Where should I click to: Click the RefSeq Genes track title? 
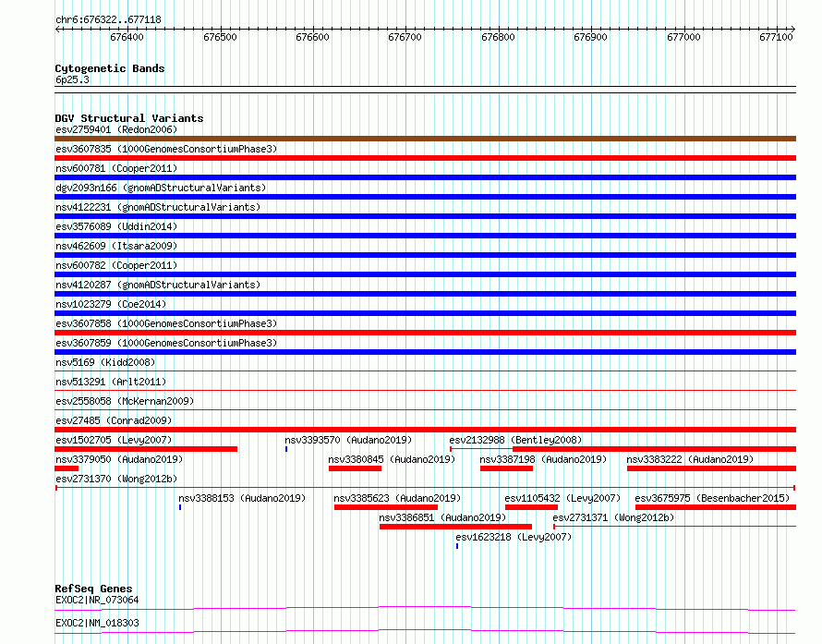[x=94, y=589]
